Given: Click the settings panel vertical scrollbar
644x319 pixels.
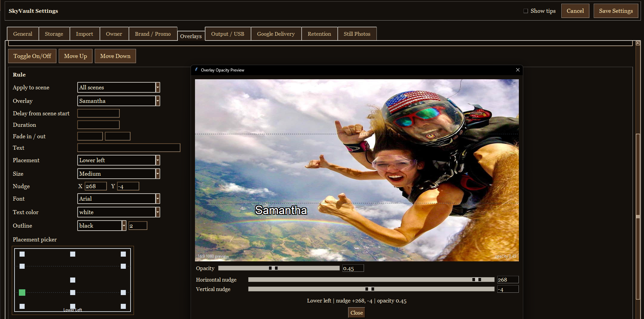Looking at the screenshot, I should coord(638,216).
